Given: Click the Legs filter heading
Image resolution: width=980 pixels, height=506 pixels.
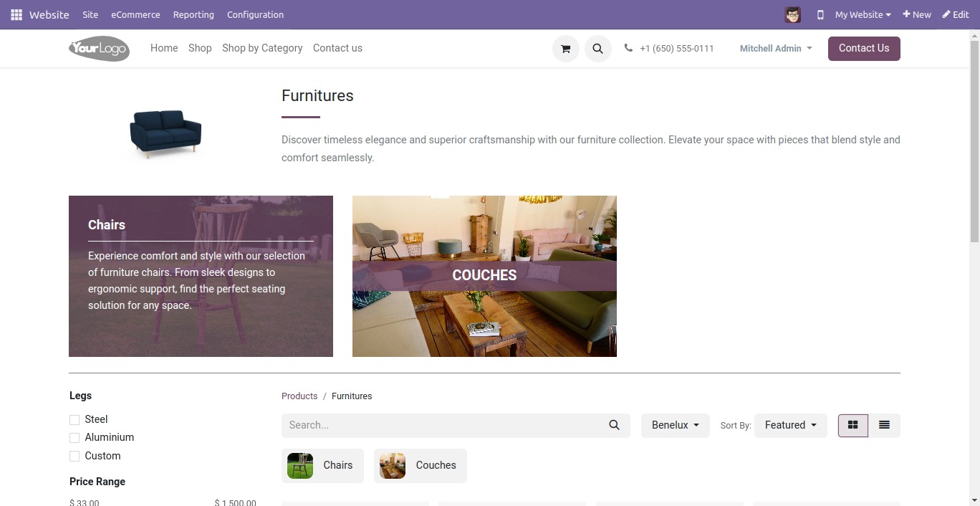Looking at the screenshot, I should pyautogui.click(x=80, y=396).
